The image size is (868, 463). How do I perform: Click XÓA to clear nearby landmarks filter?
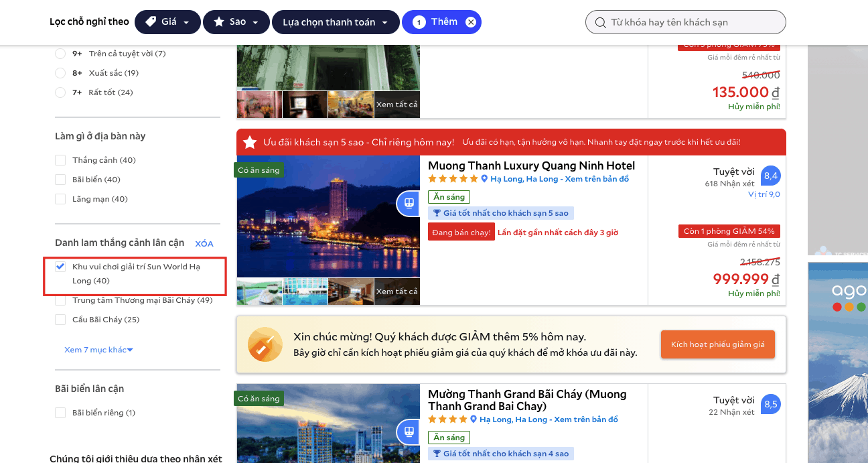pos(204,244)
